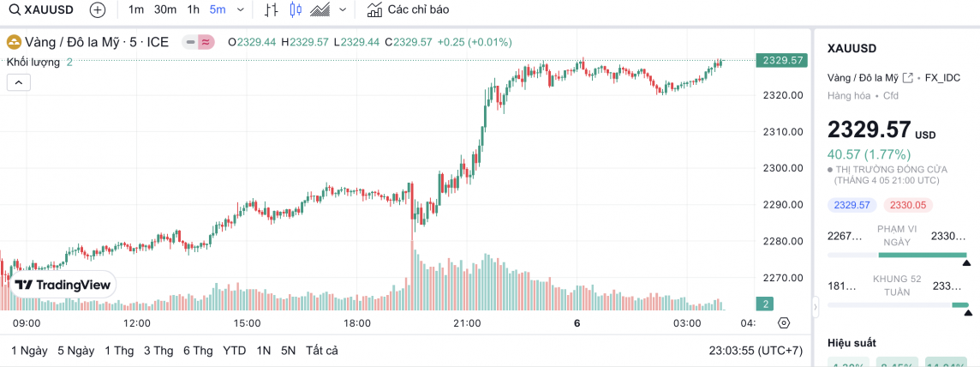
Task: Click the 2329.57 current price label on axis
Action: point(781,60)
